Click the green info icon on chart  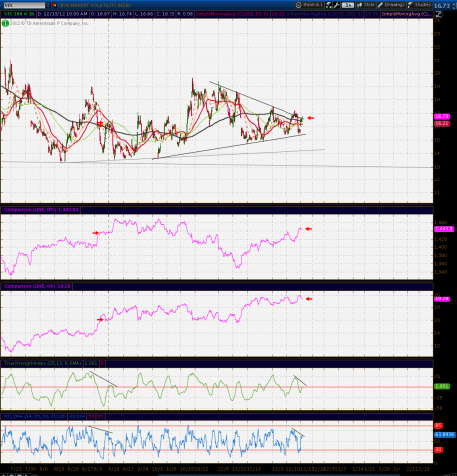point(5,23)
